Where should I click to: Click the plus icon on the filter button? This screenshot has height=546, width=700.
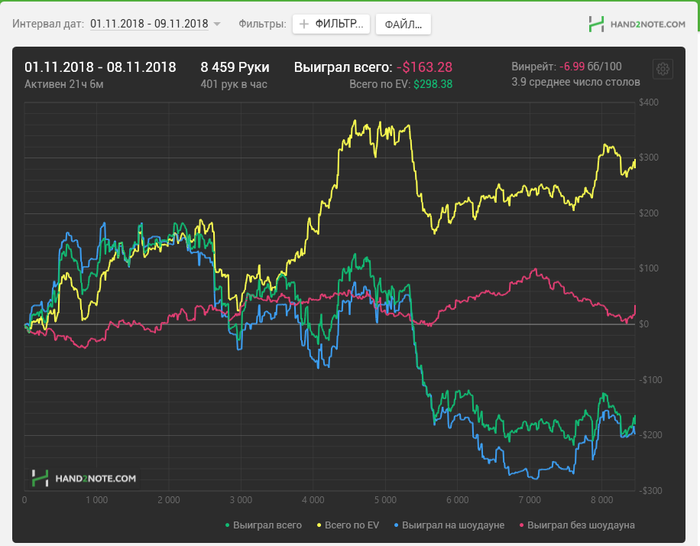304,24
